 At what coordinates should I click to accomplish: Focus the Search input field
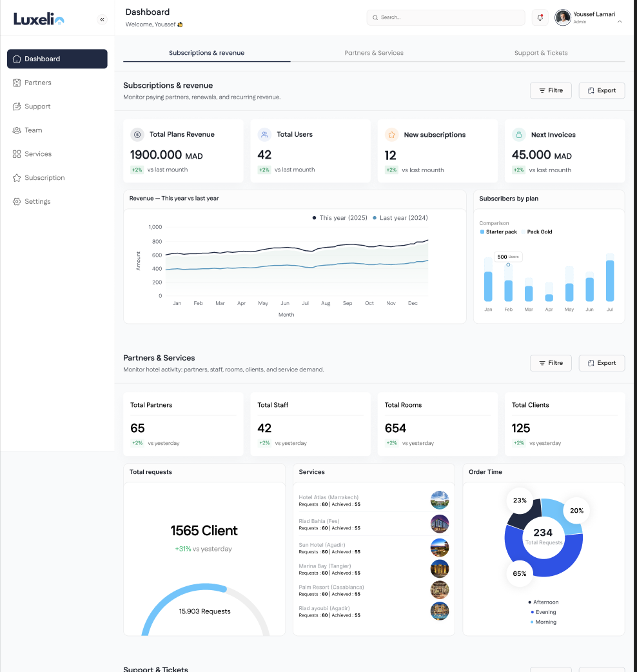click(446, 17)
